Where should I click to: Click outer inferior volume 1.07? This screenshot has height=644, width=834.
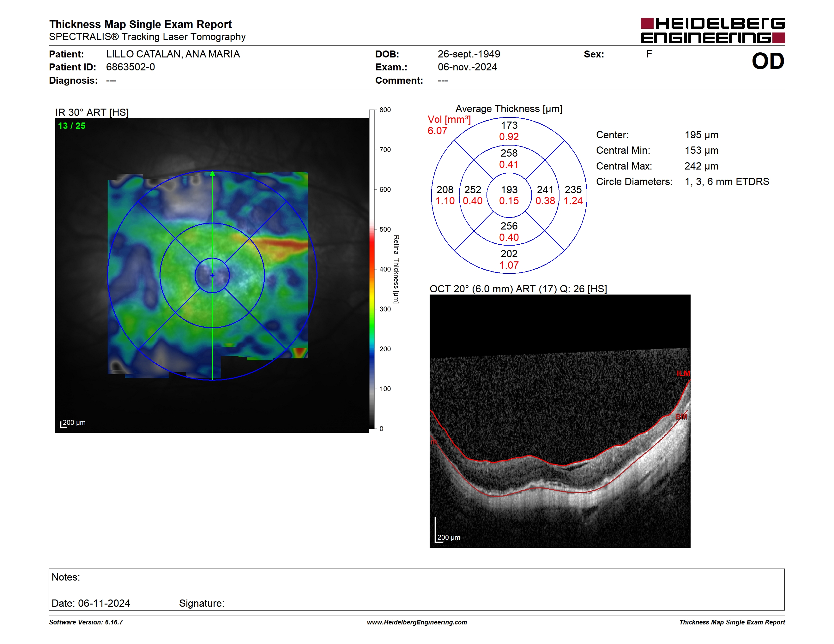(x=509, y=265)
